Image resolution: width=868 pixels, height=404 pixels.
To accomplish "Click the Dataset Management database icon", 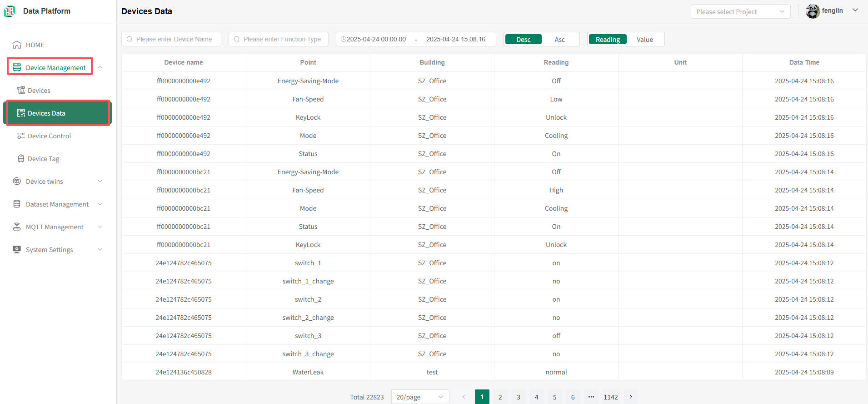I will pos(17,204).
